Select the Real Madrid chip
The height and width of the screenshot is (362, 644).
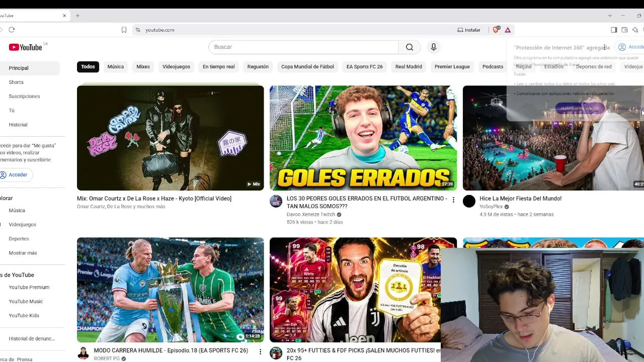tap(409, 66)
